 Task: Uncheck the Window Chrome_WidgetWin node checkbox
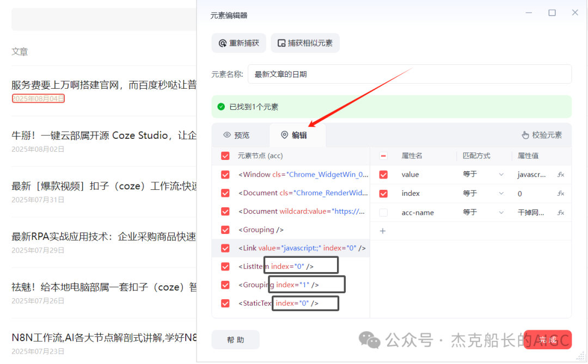tap(225, 175)
